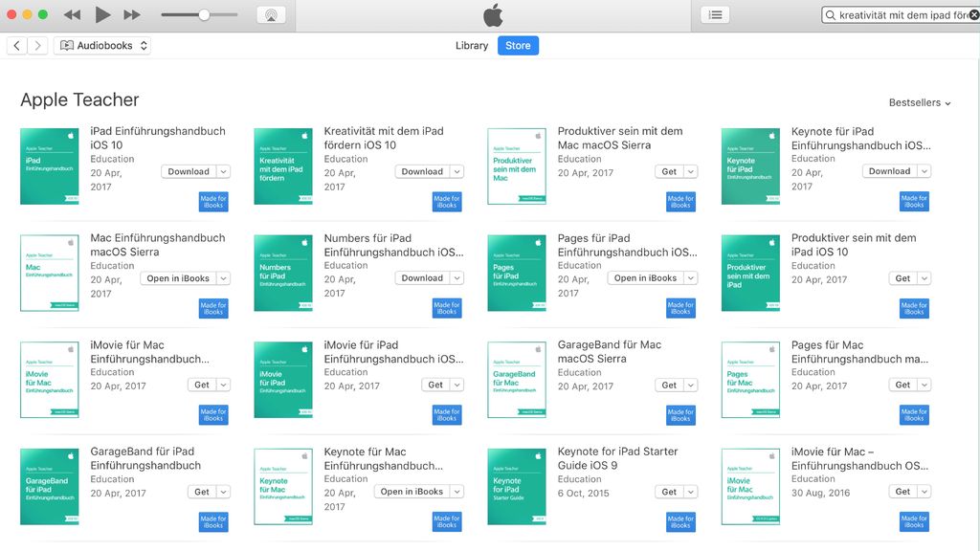Click Made for iBooks badge under Pages für Mac
Image resolution: width=980 pixels, height=551 pixels.
914,415
